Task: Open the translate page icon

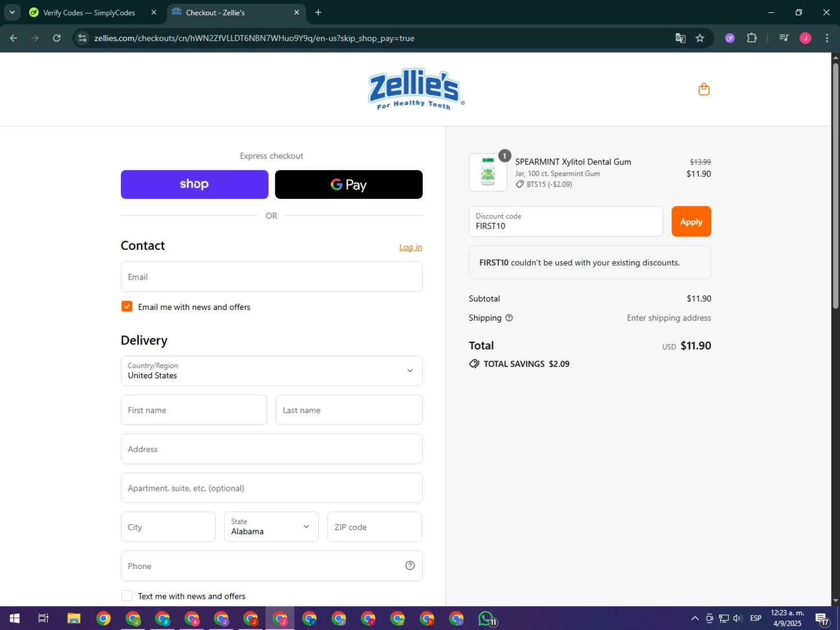Action: [680, 38]
